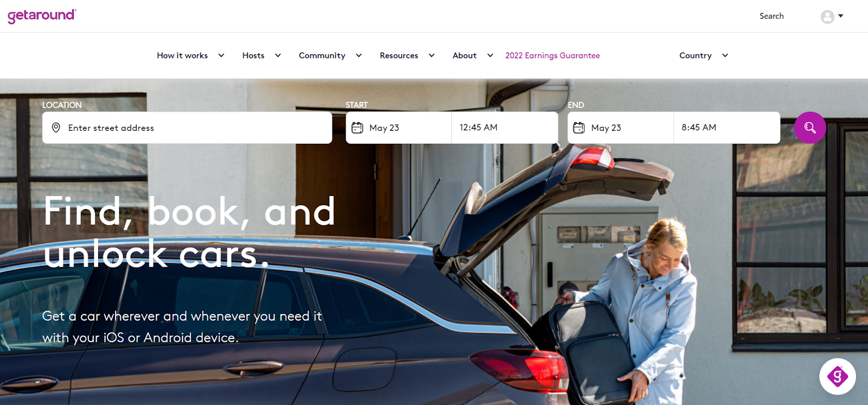
Task: Expand the Hosts menu chevron
Action: [x=278, y=55]
